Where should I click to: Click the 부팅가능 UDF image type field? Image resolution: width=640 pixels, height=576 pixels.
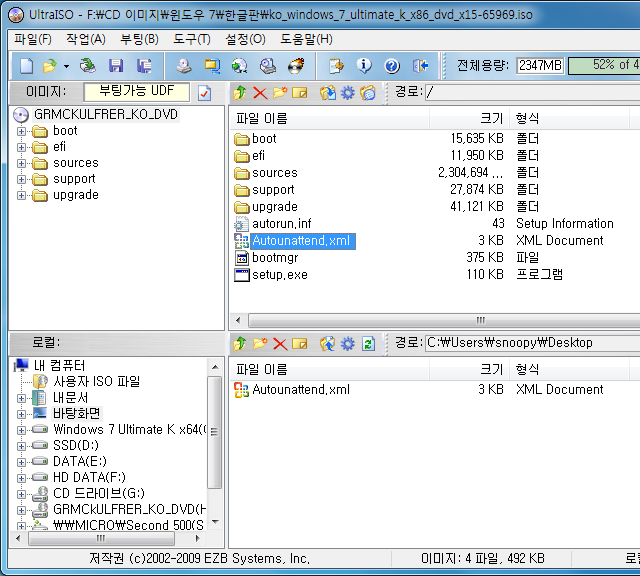(136, 91)
